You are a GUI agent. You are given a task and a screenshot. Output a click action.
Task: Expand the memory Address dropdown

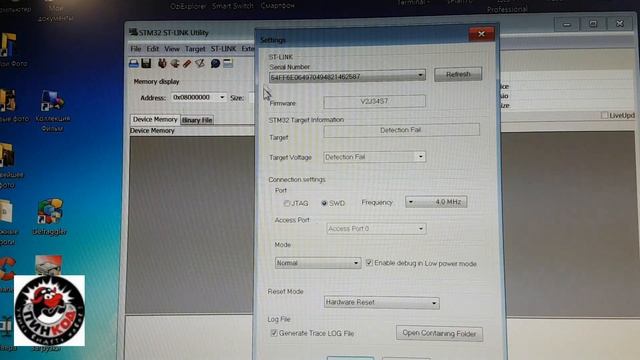click(x=222, y=98)
